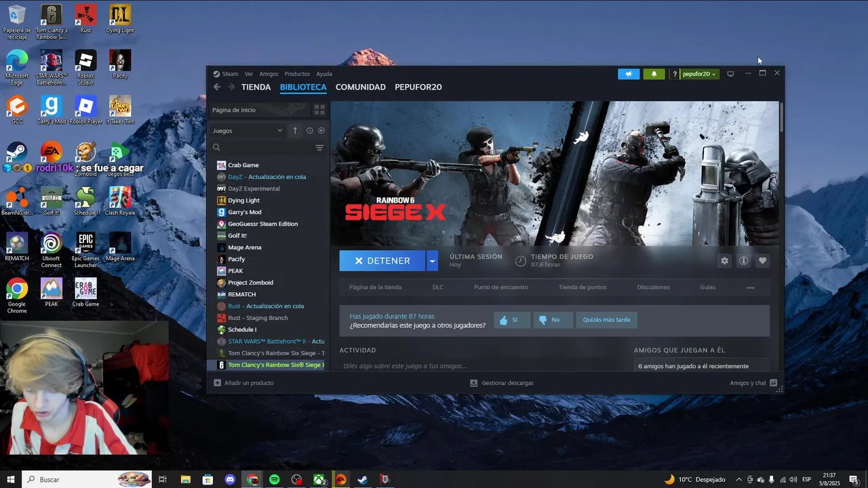
Task: Open the Ayuda menu
Action: 324,74
